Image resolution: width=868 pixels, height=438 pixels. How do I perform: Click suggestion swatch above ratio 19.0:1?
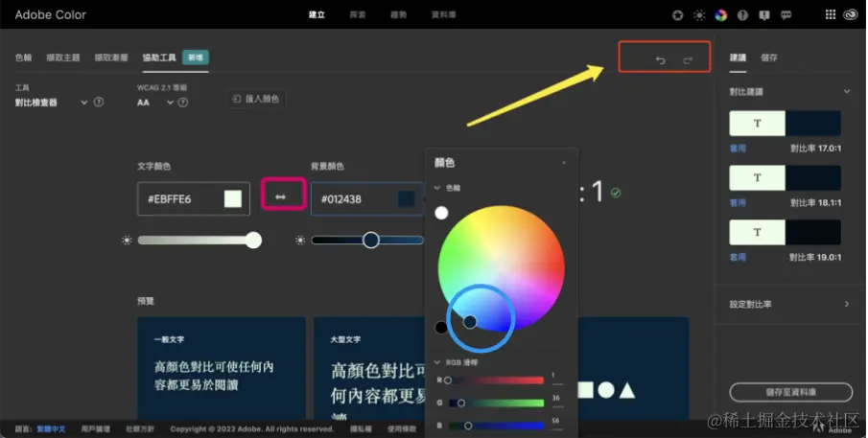pyautogui.click(x=785, y=232)
